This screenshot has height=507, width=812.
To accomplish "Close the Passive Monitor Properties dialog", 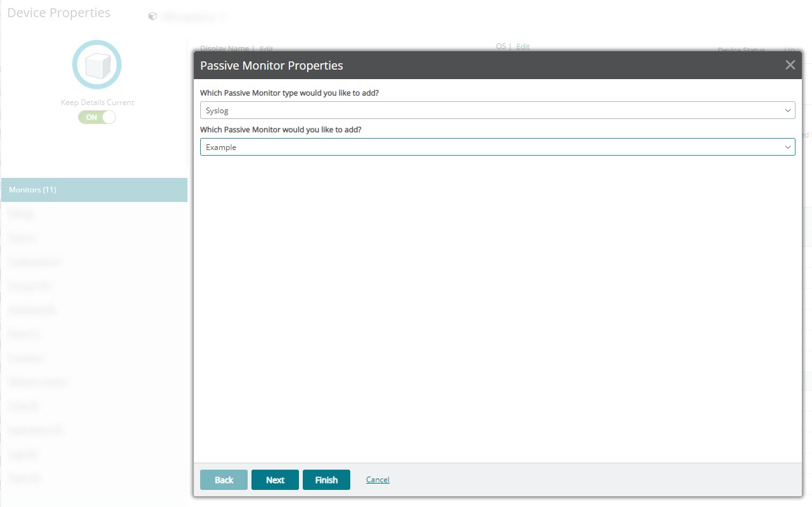I will (x=790, y=65).
